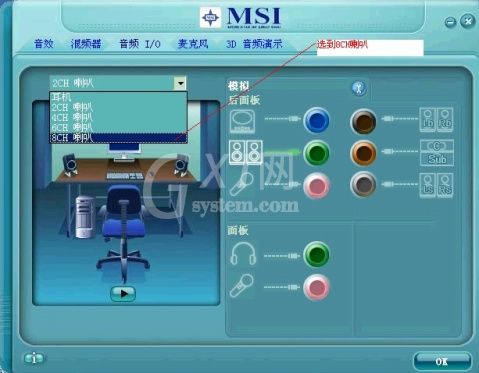The height and width of the screenshot is (373, 479).
Task: Click the pink front panel microphone jack
Action: (316, 287)
